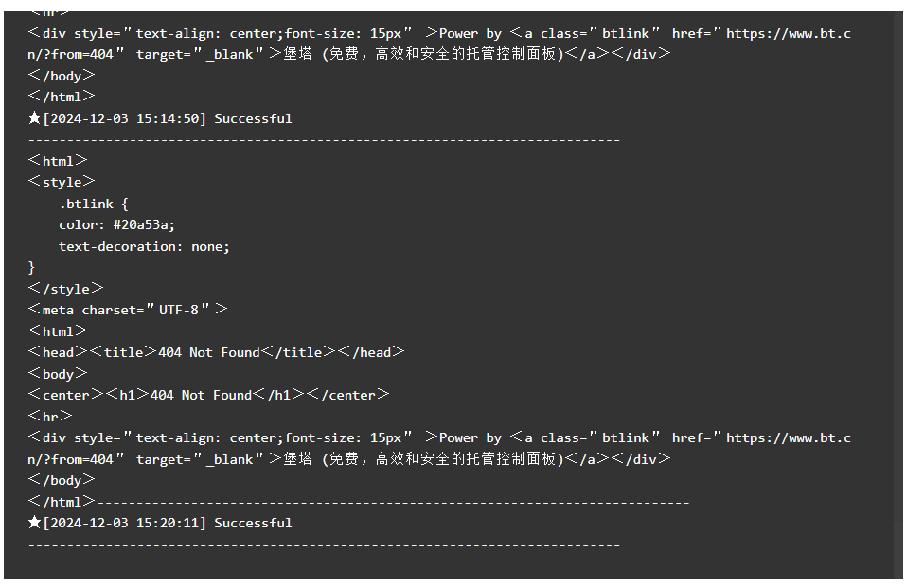Click the title 404 Not Found text
This screenshot has width=906, height=588.
point(208,352)
